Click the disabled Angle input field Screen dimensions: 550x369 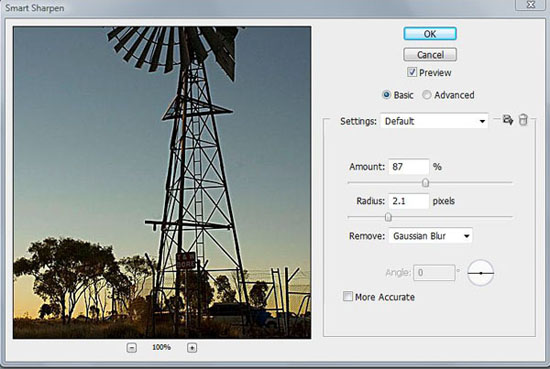pos(434,273)
